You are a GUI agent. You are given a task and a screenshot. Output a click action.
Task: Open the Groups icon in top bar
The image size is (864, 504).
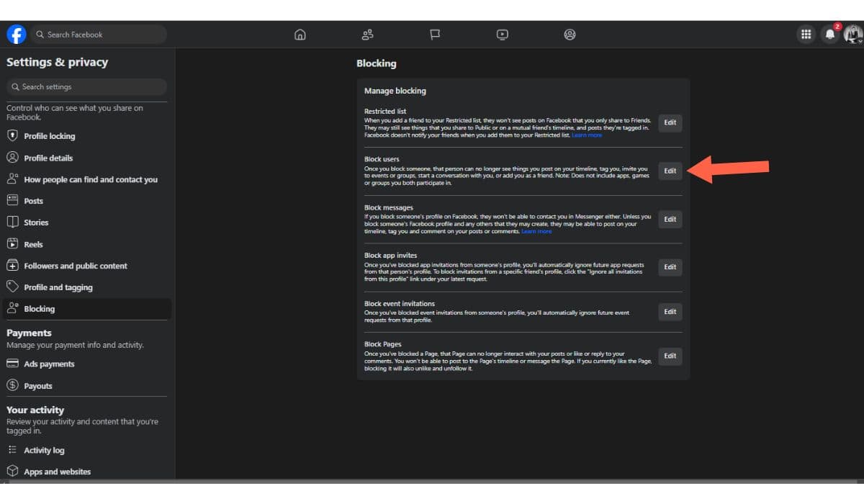pos(570,35)
